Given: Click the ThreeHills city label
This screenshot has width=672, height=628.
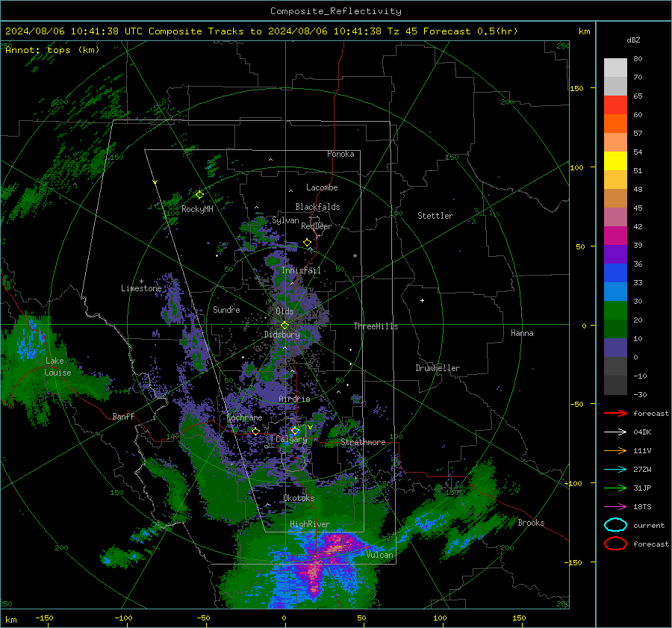Looking at the screenshot, I should 376,326.
